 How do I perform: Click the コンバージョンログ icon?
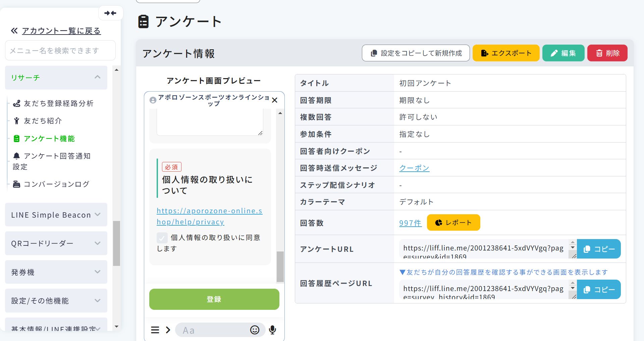point(16,184)
